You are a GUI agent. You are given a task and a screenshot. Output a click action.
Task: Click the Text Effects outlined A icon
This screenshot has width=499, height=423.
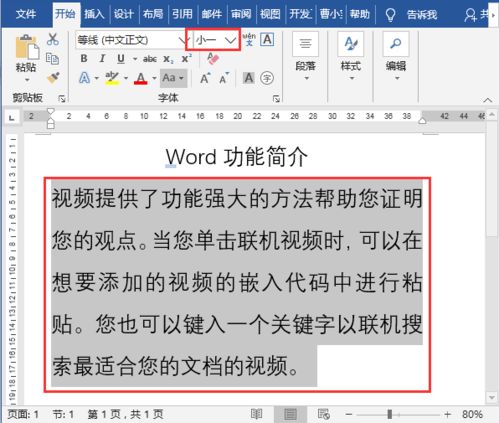click(84, 78)
